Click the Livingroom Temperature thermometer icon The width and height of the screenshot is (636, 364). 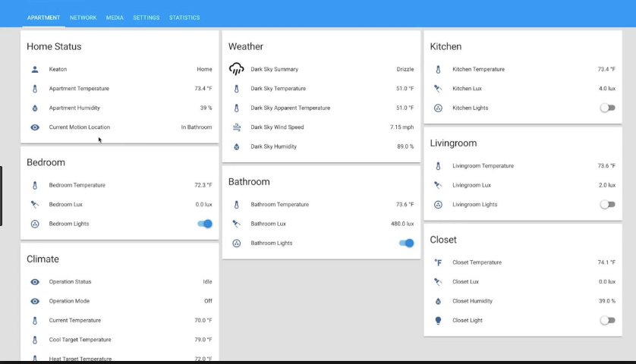[438, 166]
